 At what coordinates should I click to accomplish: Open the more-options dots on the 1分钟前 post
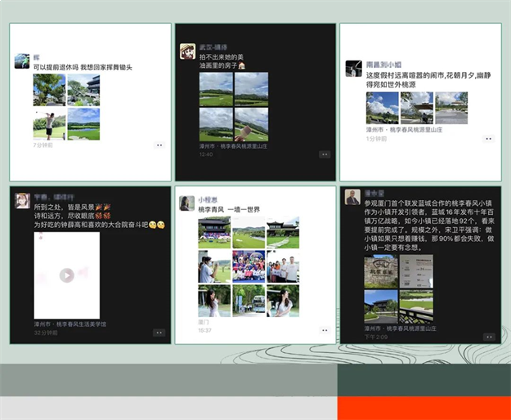(488, 139)
